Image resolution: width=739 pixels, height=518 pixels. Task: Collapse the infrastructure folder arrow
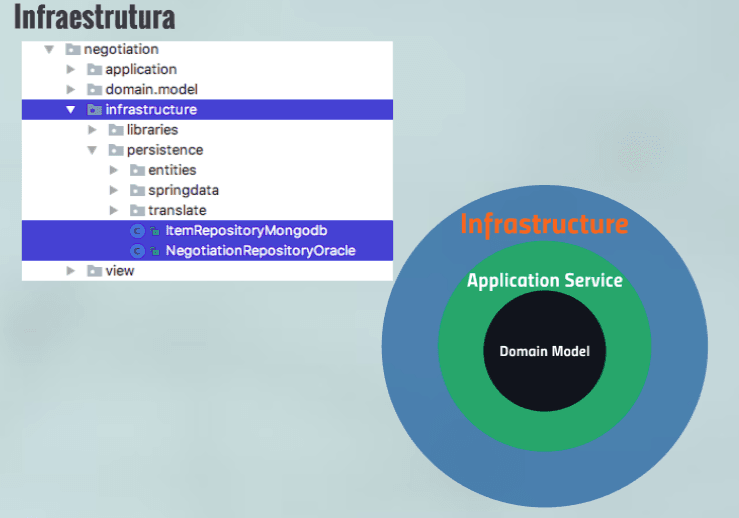(x=71, y=110)
